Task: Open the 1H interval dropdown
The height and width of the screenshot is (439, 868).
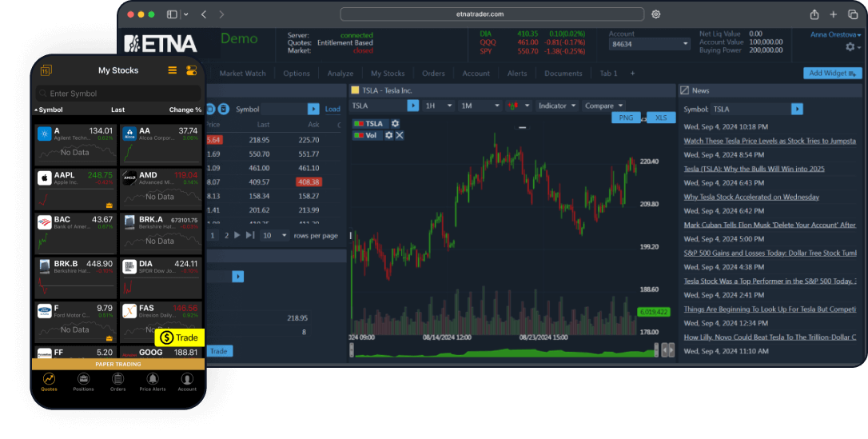Action: point(439,106)
